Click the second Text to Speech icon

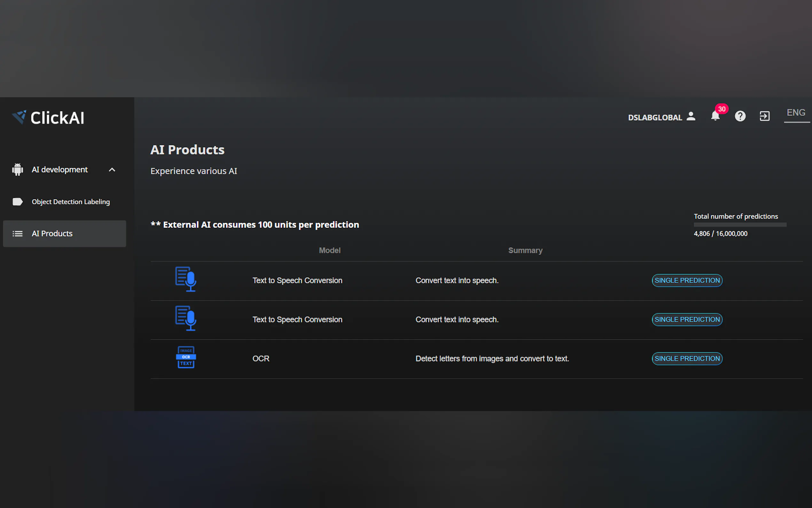pos(186,319)
